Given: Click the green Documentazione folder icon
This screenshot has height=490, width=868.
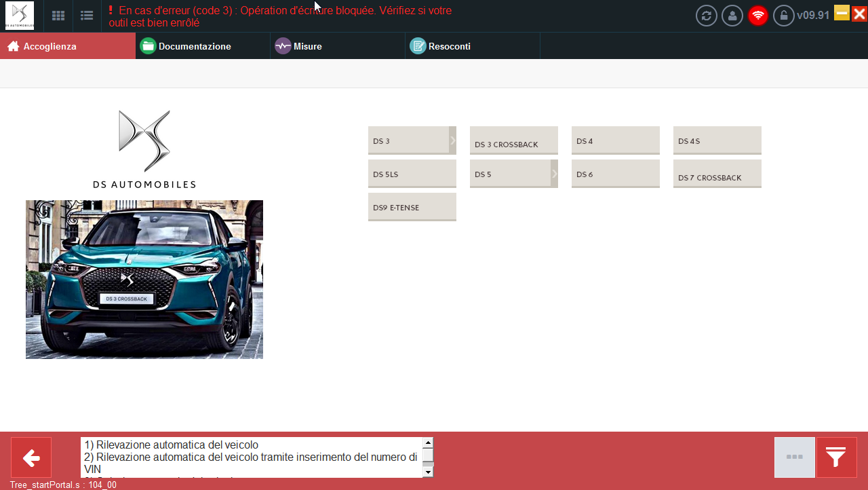Looking at the screenshot, I should tap(148, 46).
